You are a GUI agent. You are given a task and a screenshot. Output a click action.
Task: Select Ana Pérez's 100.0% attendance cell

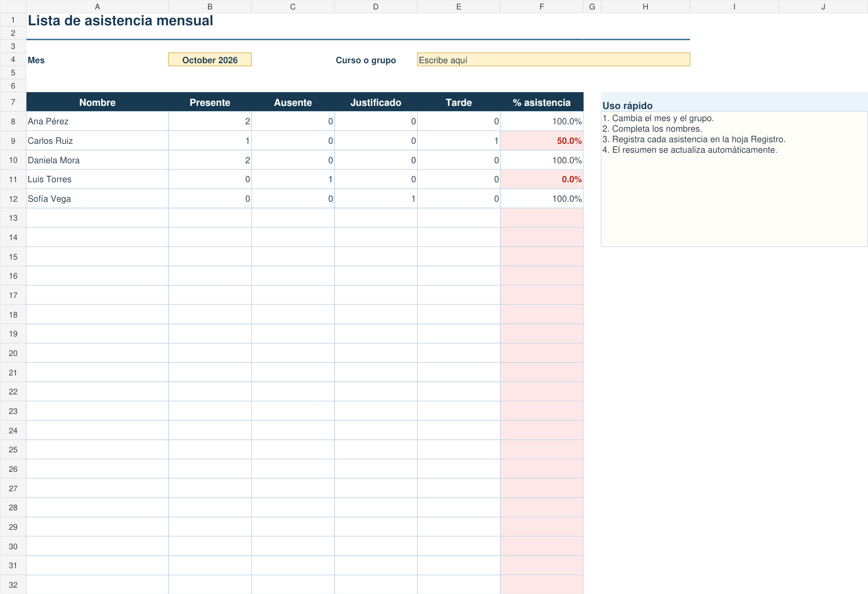coord(541,121)
